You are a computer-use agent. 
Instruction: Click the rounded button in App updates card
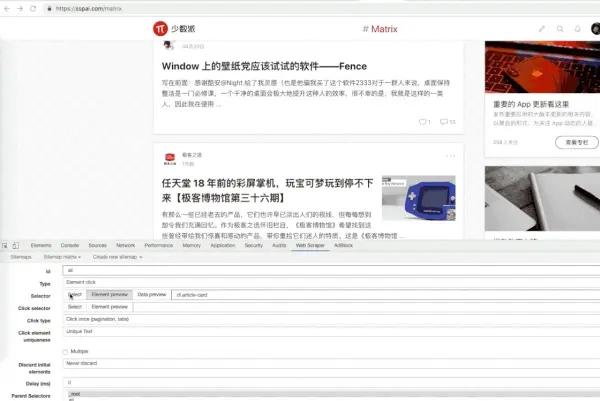(x=577, y=142)
